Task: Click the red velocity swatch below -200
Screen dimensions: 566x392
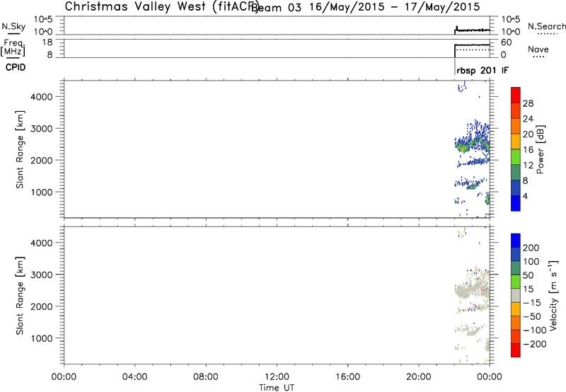Action: click(516, 350)
